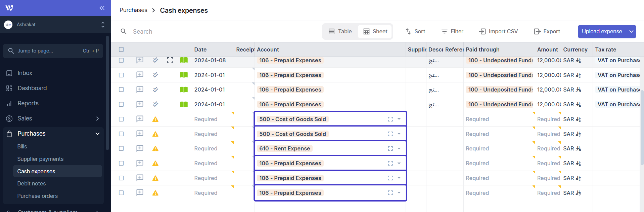Click the Jump to page search field
The height and width of the screenshot is (212, 644).
[x=53, y=51]
